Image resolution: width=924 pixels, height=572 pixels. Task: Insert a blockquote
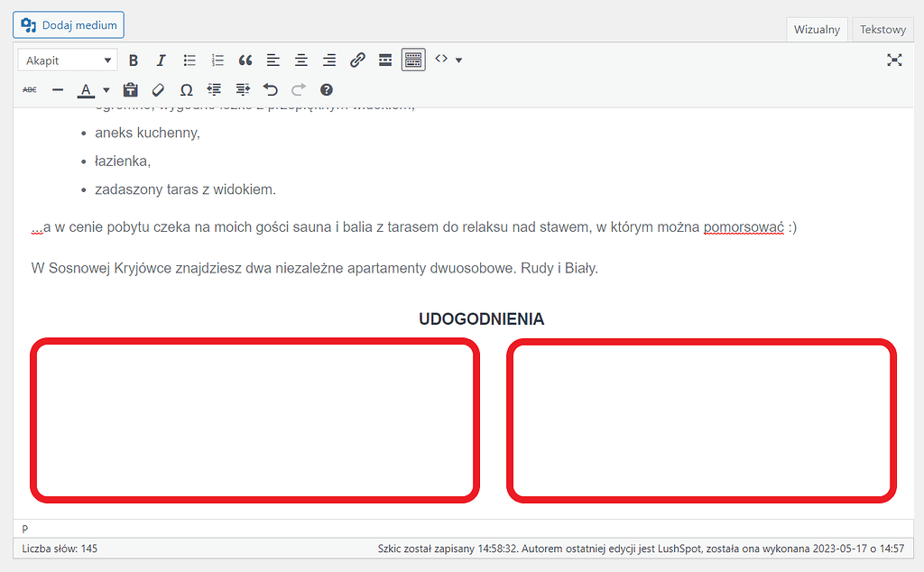point(245,60)
